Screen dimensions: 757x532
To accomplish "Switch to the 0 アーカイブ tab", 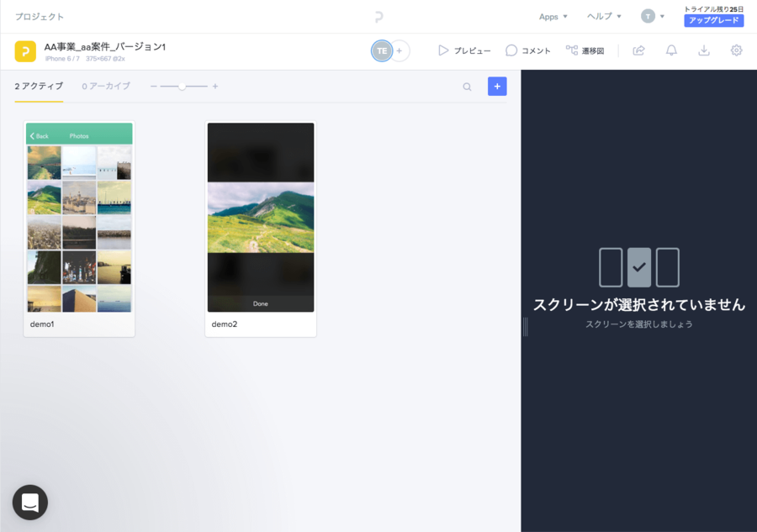I will click(x=106, y=87).
